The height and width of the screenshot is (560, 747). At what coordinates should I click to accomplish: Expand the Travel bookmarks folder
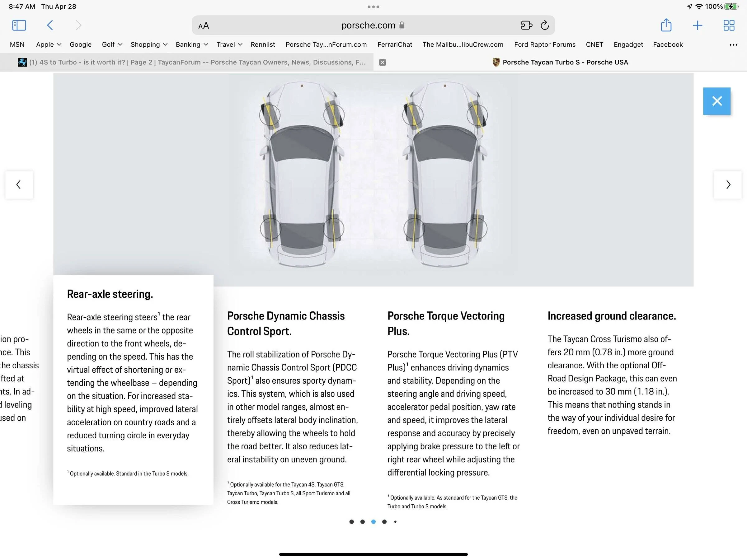click(x=229, y=44)
